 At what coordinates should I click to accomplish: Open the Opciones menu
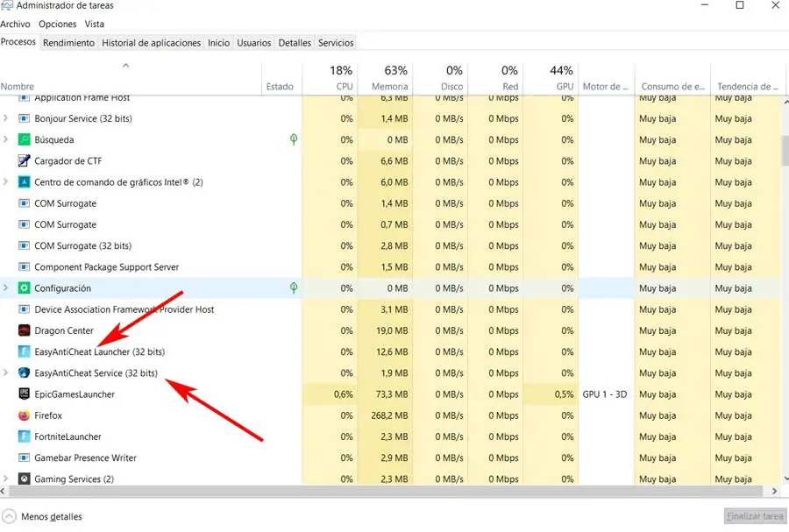58,25
